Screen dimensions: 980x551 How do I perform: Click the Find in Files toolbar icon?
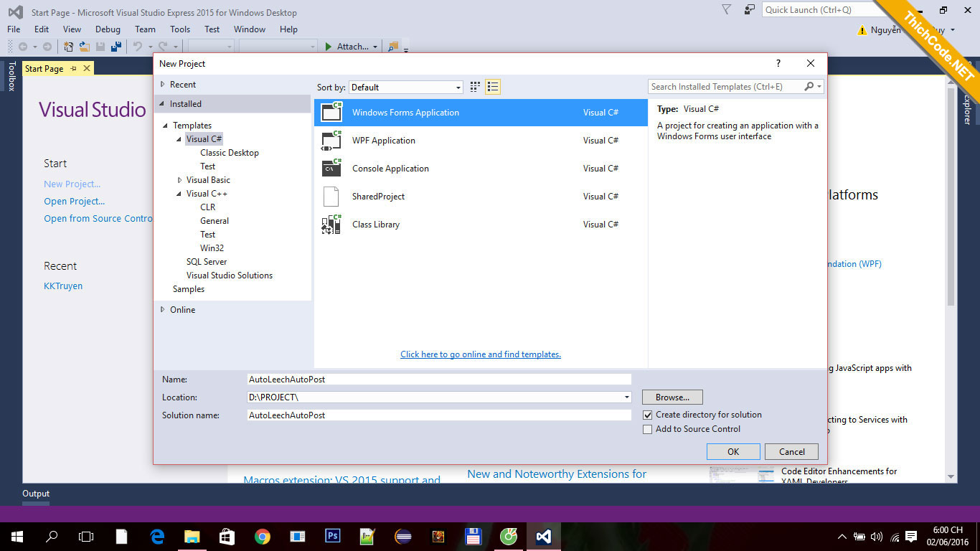[x=392, y=47]
